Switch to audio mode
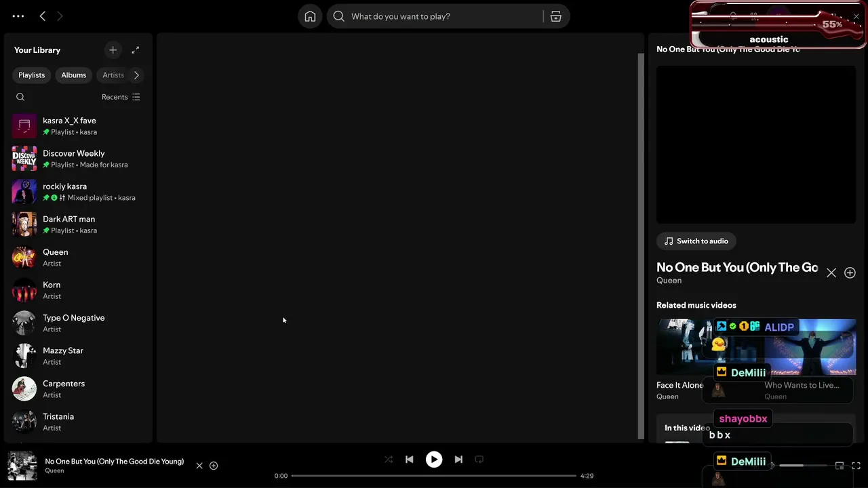868x488 pixels. coord(696,241)
